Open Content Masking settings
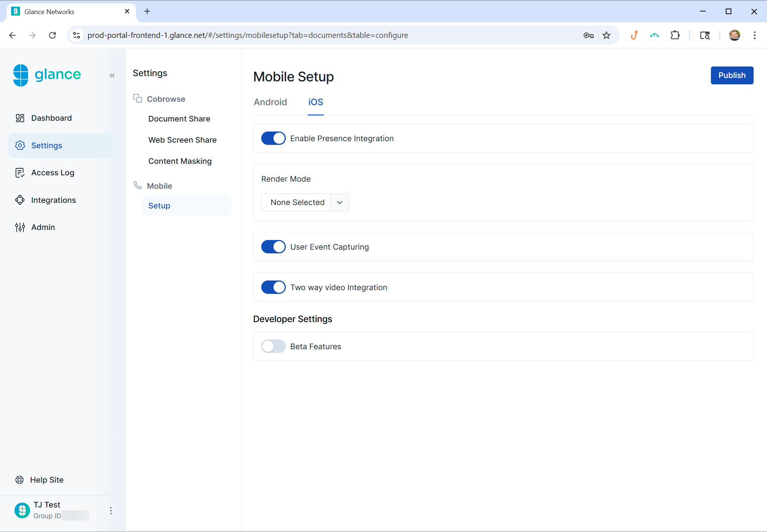 click(x=180, y=161)
